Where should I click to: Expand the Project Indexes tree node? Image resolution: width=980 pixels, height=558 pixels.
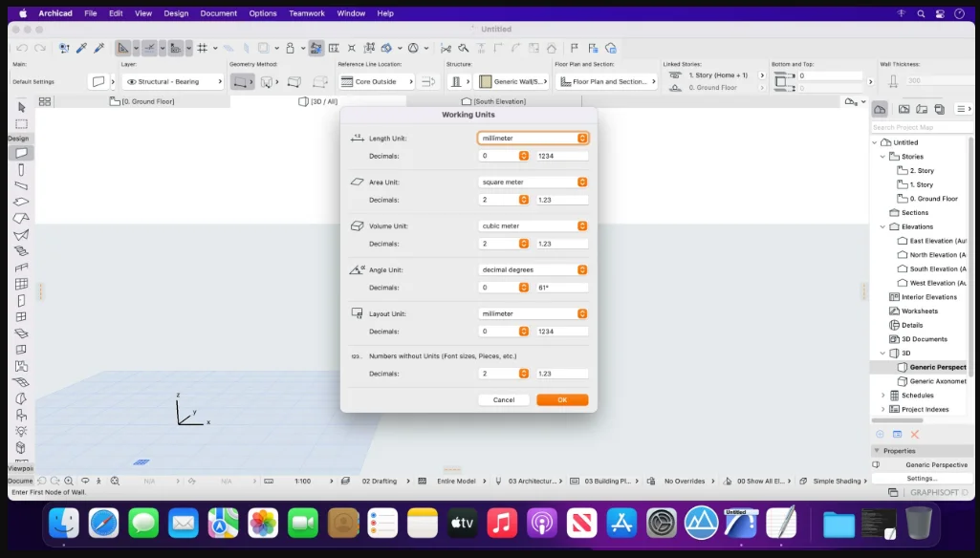882,409
